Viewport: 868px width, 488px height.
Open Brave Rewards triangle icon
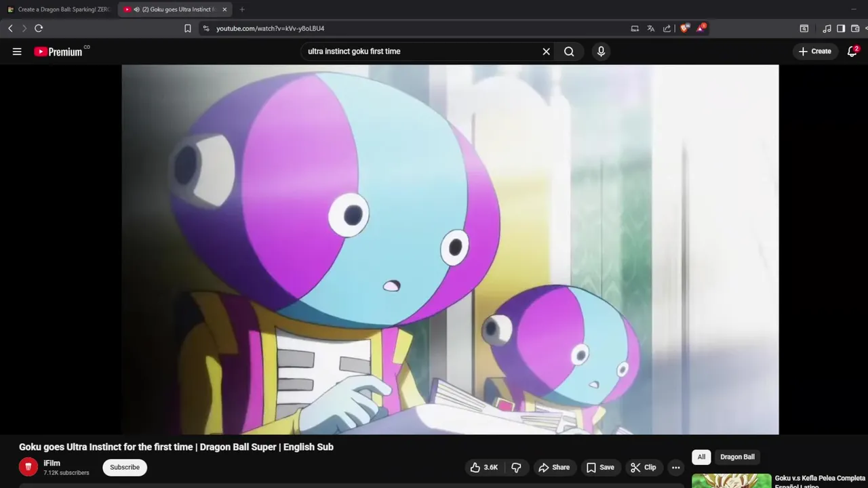701,28
